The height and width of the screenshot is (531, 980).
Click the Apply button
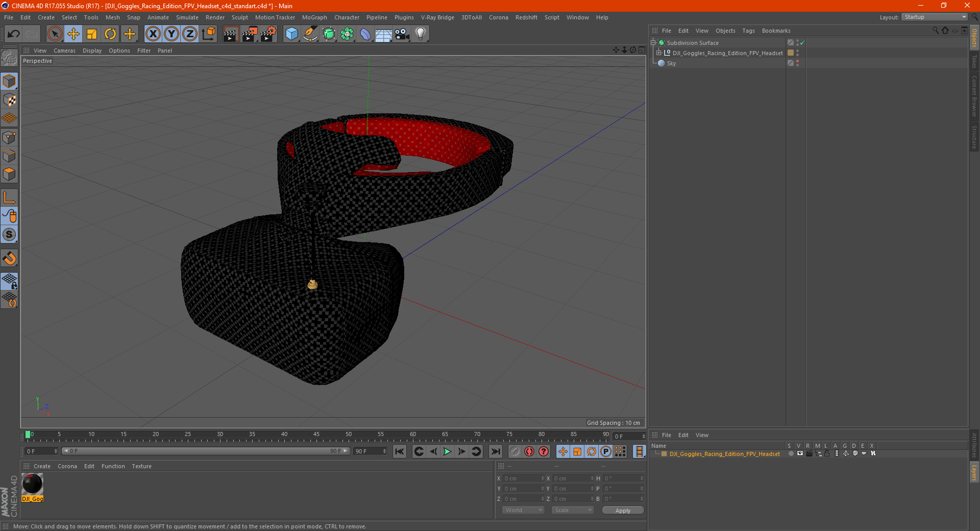point(623,511)
